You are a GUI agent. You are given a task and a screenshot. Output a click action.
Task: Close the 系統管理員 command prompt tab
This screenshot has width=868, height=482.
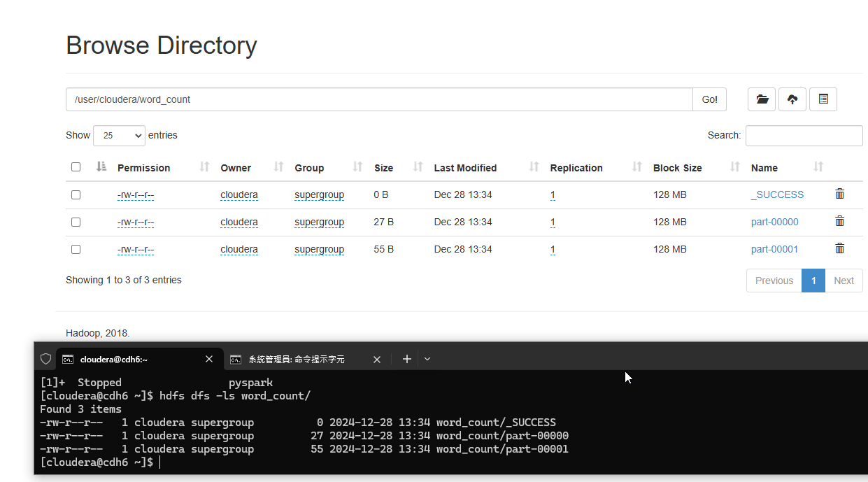pos(377,360)
